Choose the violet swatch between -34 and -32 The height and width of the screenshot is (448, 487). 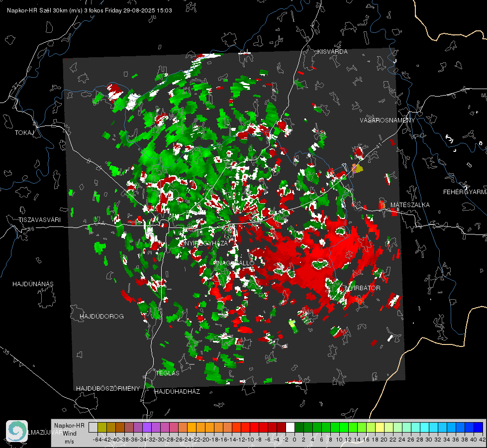coord(147,428)
